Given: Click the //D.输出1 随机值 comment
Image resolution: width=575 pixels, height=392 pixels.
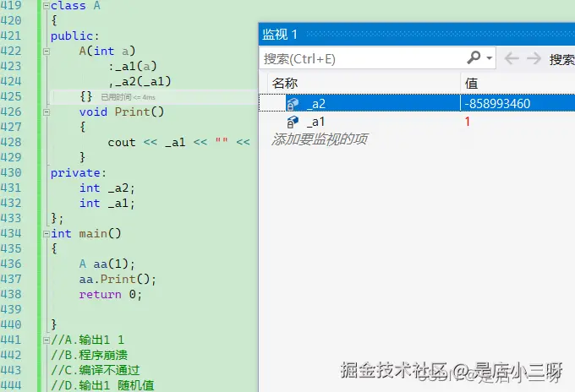Looking at the screenshot, I should click(x=102, y=385).
